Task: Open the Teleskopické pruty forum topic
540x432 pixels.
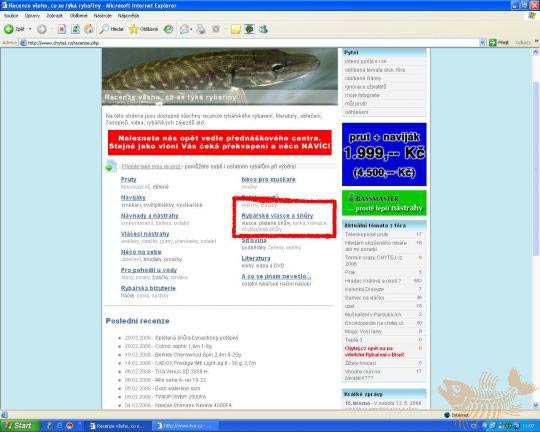Action: click(x=366, y=235)
